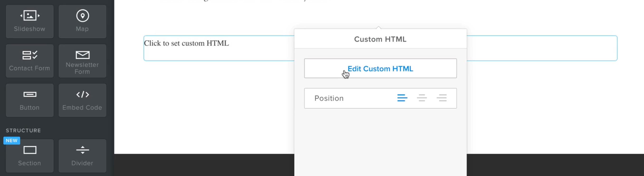Open the Edit Custom HTML editor
Screen dimensions: 644x176
tap(380, 68)
